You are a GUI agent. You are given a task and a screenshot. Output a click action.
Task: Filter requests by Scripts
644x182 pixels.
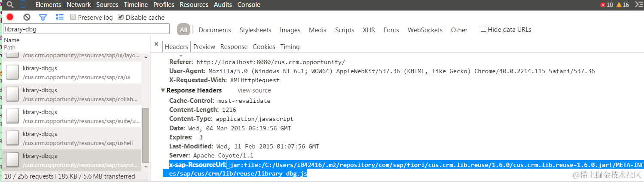(345, 30)
